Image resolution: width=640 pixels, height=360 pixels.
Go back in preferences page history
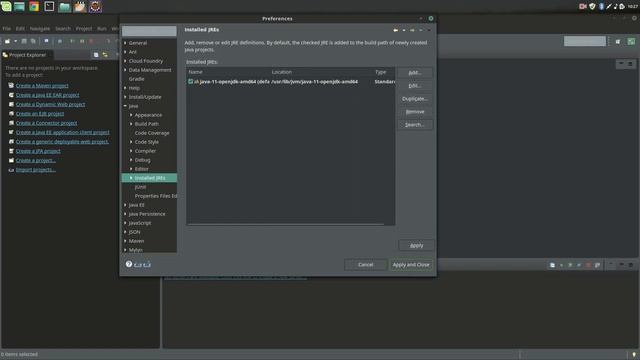pyautogui.click(x=396, y=30)
